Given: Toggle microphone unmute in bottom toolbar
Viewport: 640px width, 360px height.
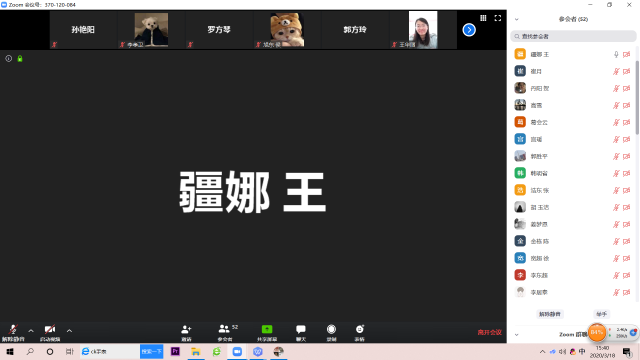Looking at the screenshot, I should coord(13,332).
